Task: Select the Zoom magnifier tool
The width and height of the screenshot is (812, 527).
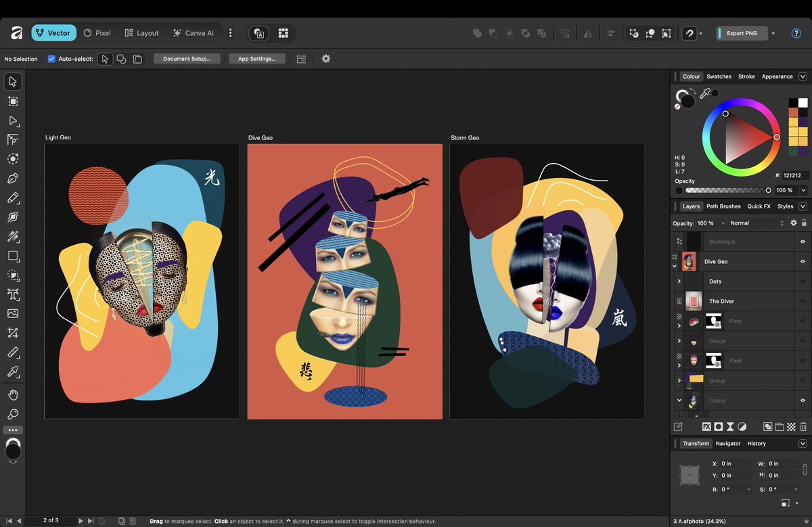Action: [13, 414]
